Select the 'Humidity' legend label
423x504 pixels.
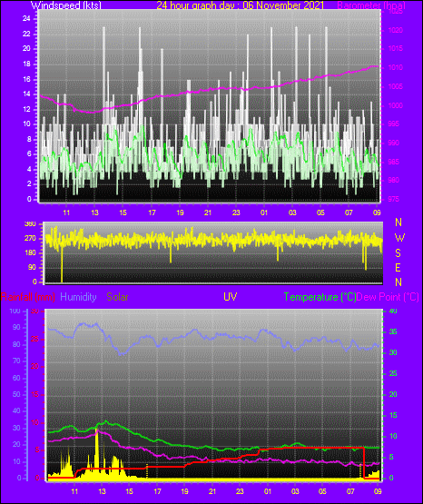78,297
